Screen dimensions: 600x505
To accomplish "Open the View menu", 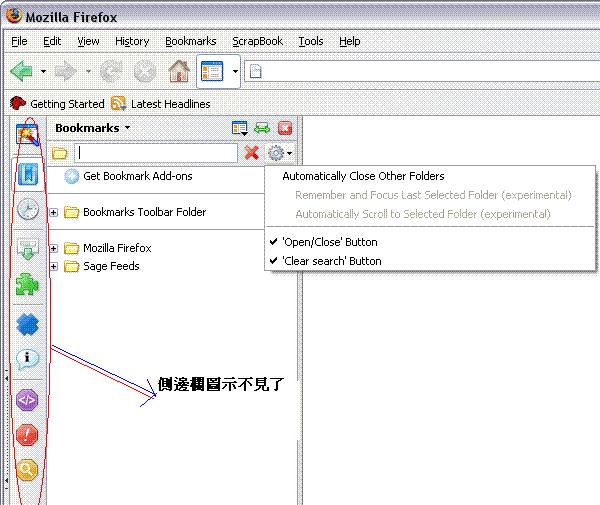I will click(88, 41).
